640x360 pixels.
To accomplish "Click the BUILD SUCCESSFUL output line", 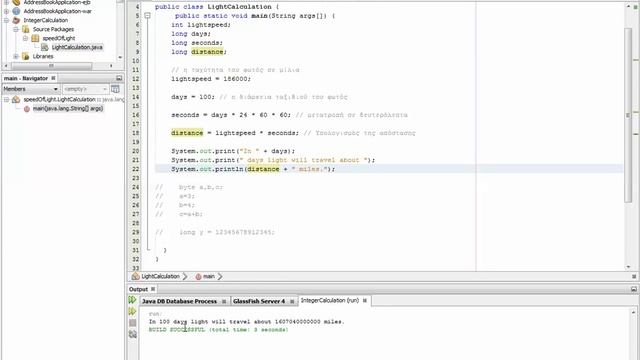I will 218,329.
